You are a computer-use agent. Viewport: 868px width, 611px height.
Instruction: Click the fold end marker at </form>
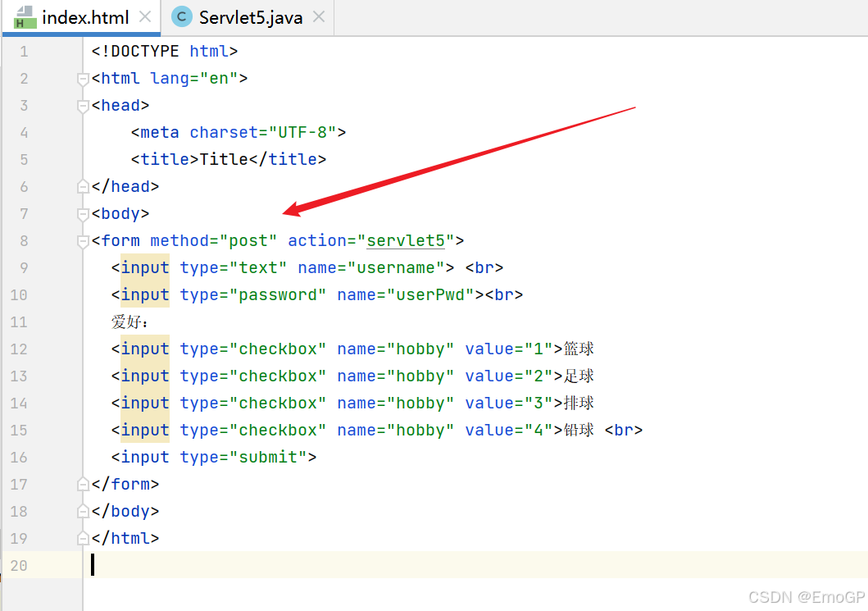[x=83, y=484]
